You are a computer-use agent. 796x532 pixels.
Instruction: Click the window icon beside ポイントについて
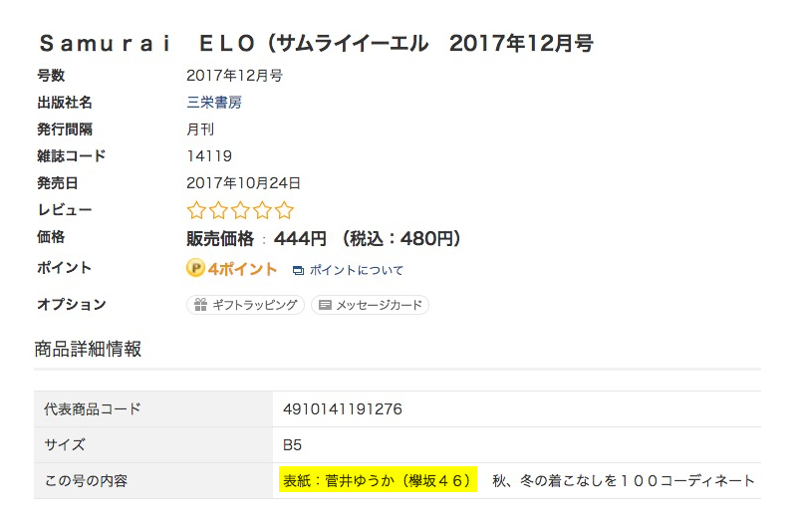point(298,270)
